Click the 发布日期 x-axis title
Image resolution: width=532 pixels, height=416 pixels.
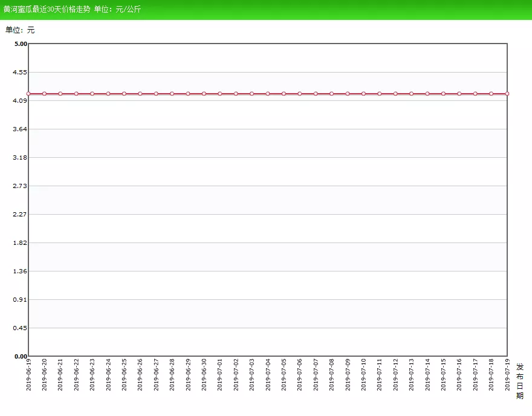(520, 381)
